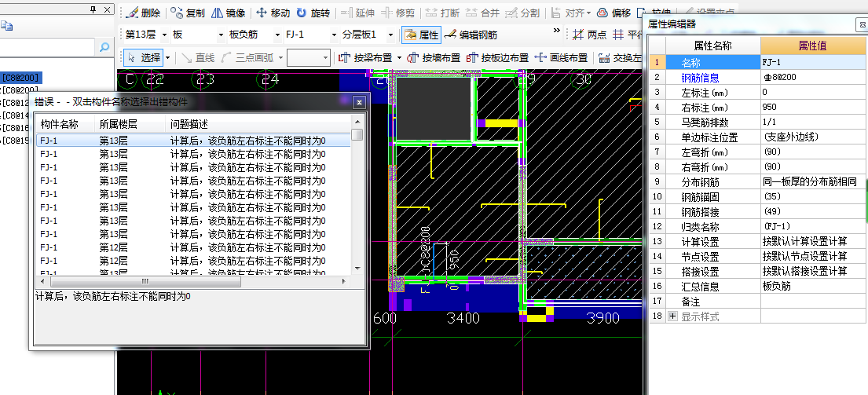The height and width of the screenshot is (395, 868).
Task: Click the 两点 two-point axis tool
Action: pos(589,35)
